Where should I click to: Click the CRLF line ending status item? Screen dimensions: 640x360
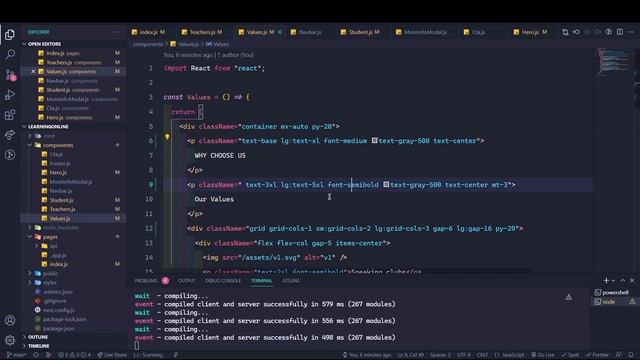[482, 355]
